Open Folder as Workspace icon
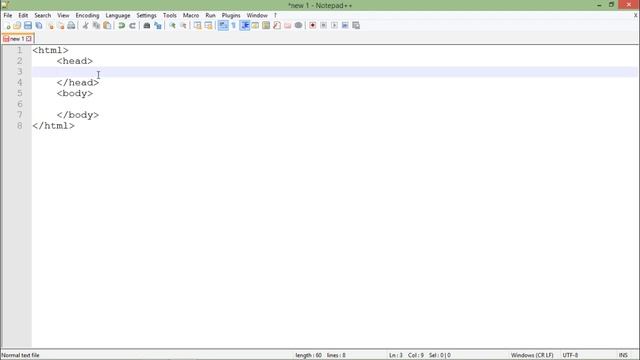Viewport: 640px width, 360px height. [288, 26]
